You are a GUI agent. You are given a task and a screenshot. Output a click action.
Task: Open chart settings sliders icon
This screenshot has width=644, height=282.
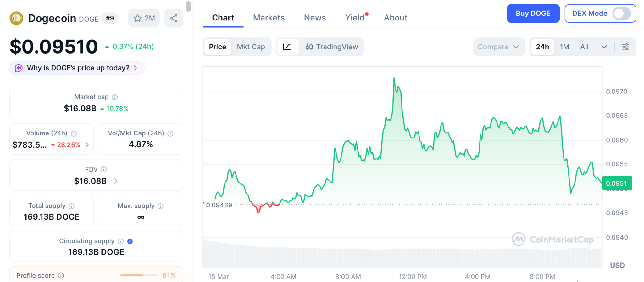(625, 47)
